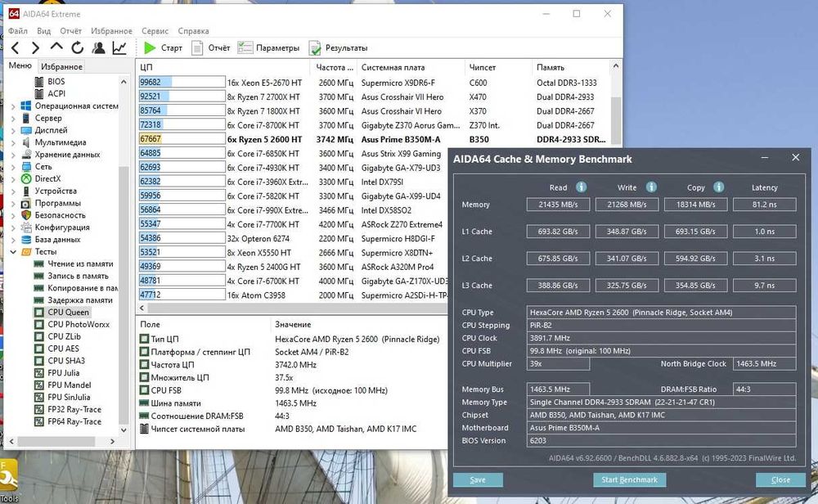Select the CPU SHA3 test

point(66,361)
